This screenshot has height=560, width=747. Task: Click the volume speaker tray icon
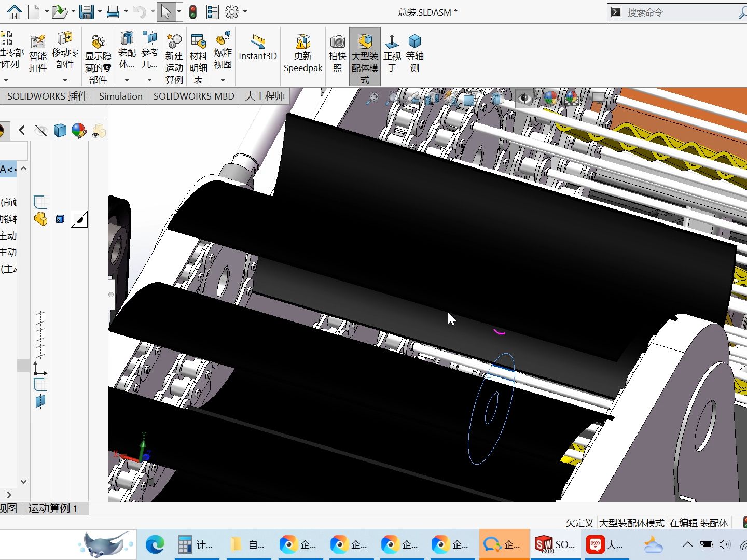pos(725,544)
